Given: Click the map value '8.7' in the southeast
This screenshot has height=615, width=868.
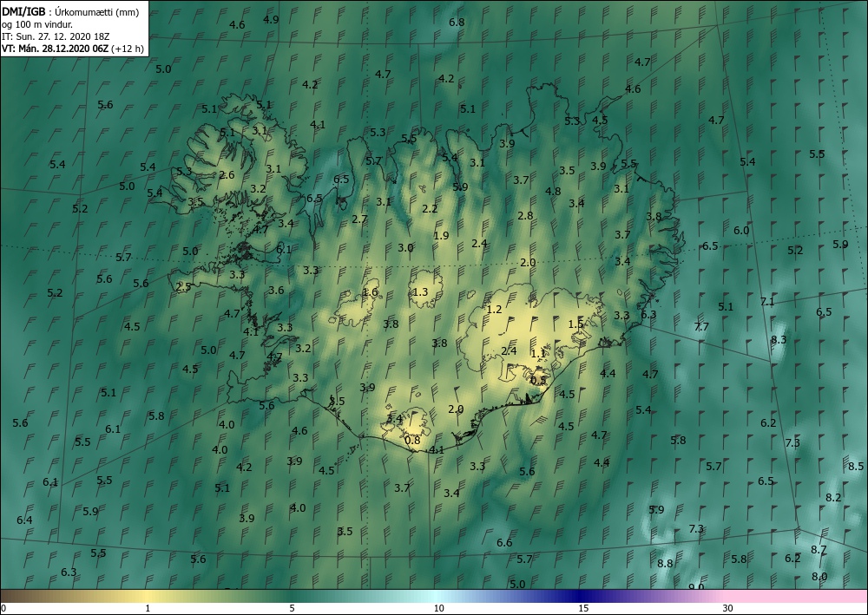Looking at the screenshot, I should pyautogui.click(x=819, y=550).
